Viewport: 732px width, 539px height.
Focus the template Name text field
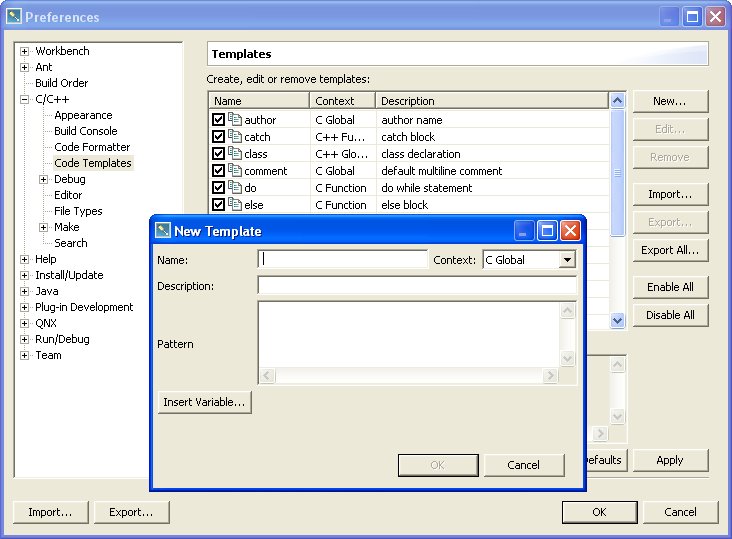point(343,260)
